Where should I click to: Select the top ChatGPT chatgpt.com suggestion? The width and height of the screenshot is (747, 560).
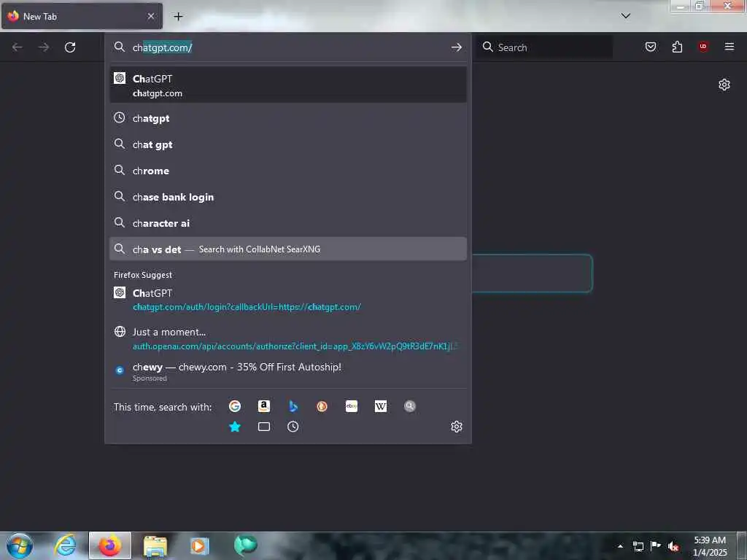click(x=288, y=85)
